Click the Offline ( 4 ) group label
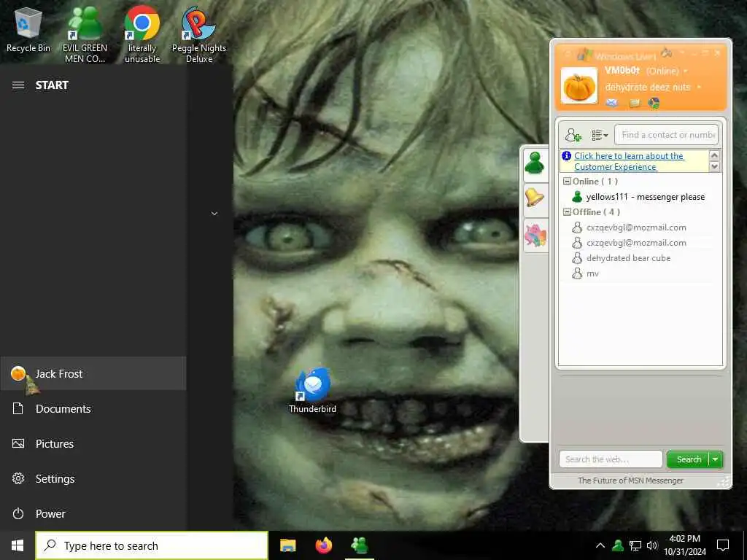747x560 pixels. [x=596, y=212]
